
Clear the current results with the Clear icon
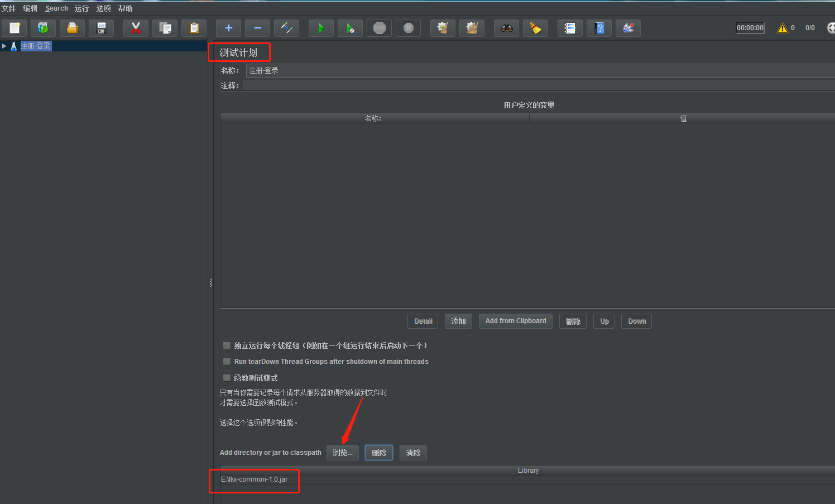coord(443,28)
